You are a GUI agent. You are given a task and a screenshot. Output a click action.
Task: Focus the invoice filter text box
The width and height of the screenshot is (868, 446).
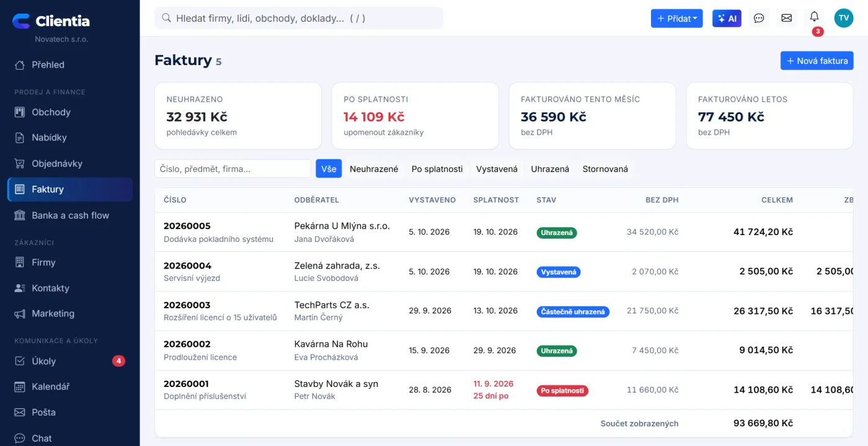click(232, 169)
